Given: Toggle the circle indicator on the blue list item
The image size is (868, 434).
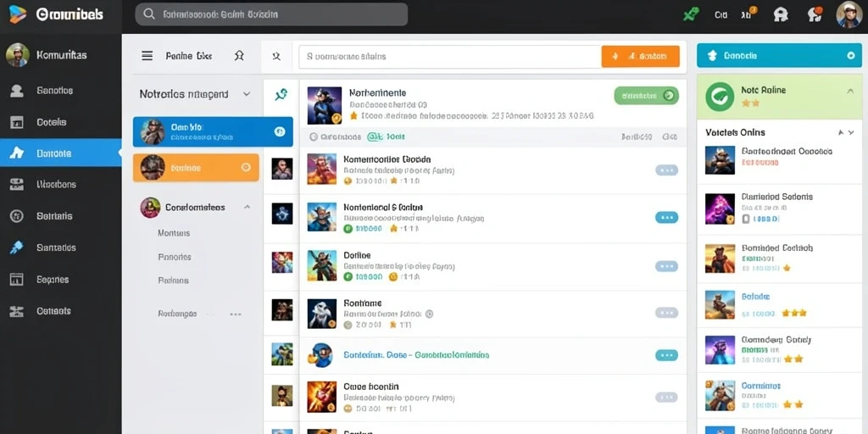Looking at the screenshot, I should click(x=279, y=131).
